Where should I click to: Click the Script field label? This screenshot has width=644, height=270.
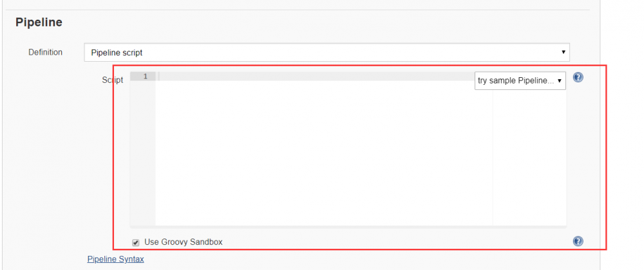click(112, 80)
